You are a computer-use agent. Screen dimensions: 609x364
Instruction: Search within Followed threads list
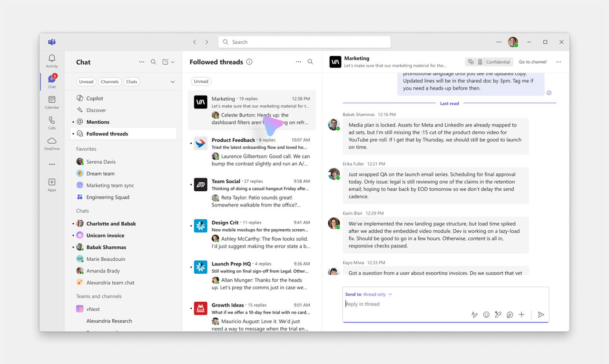[x=310, y=62]
